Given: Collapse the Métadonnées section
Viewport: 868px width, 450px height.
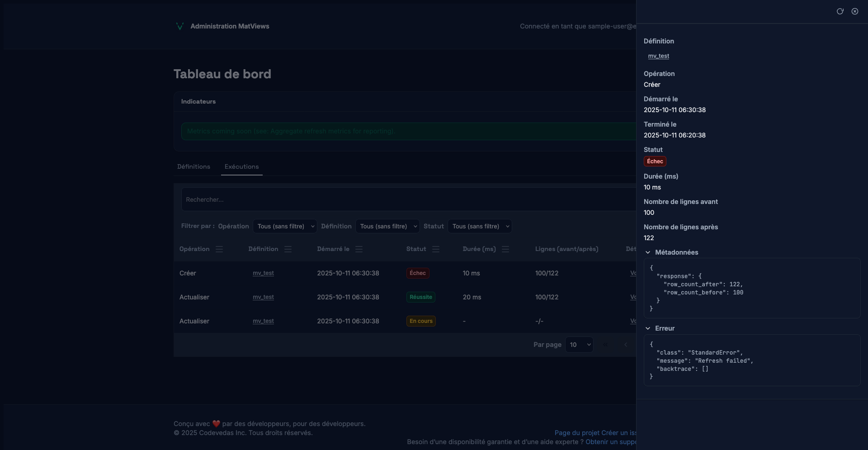Looking at the screenshot, I should (x=648, y=252).
